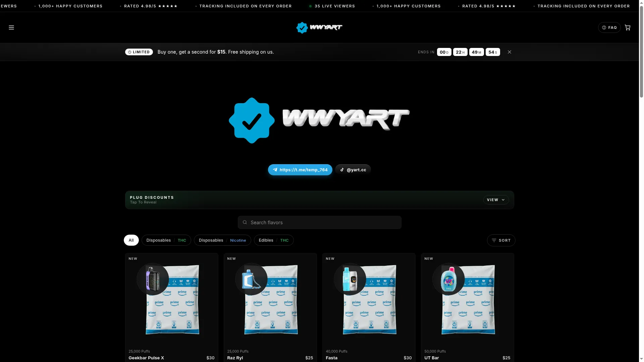This screenshot has height=362, width=644.
Task: Click the Geekbar Pulse X $30 price
Action: (210, 358)
